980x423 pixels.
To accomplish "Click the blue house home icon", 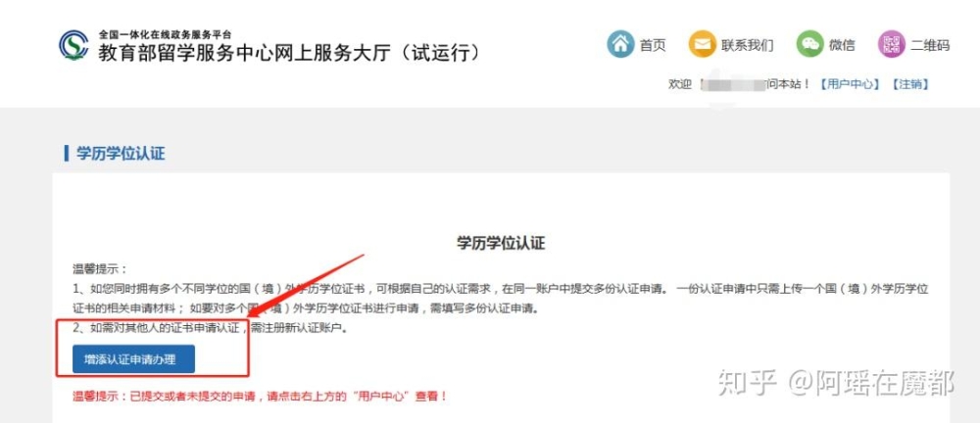I will coord(620,44).
